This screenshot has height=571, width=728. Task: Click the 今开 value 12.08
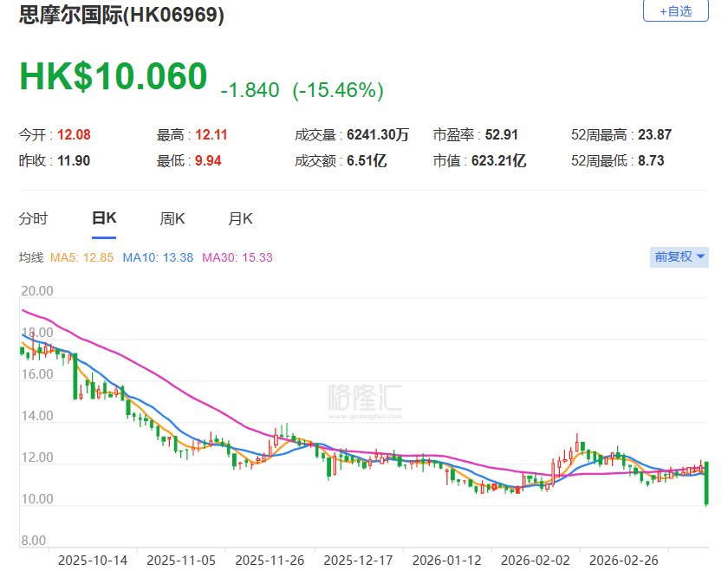click(74, 134)
